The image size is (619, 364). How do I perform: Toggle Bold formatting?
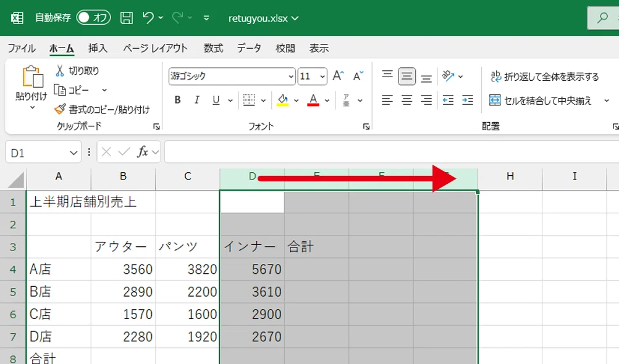178,100
